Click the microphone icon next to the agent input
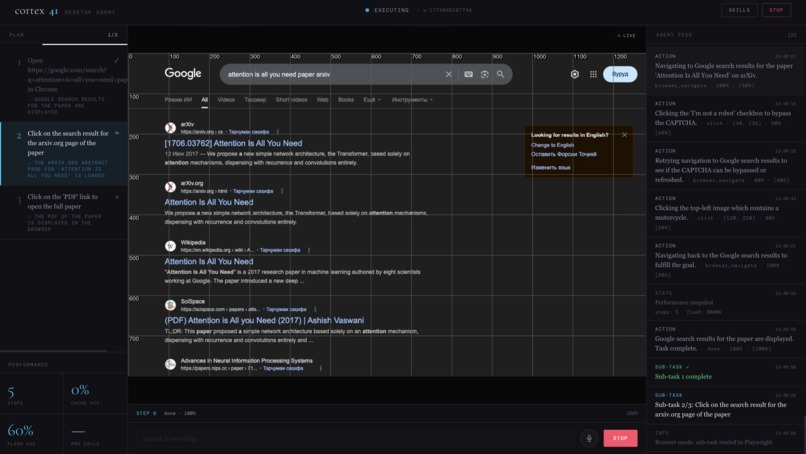This screenshot has height=454, width=806. coord(589,438)
